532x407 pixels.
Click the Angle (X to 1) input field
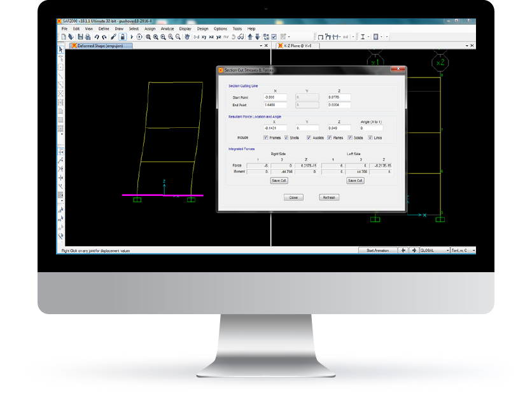(x=372, y=128)
